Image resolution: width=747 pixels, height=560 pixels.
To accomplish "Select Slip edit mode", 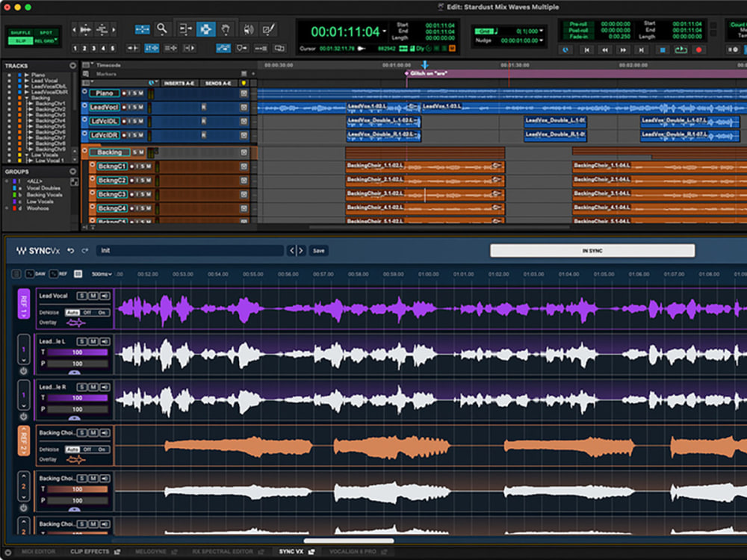I will click(20, 41).
